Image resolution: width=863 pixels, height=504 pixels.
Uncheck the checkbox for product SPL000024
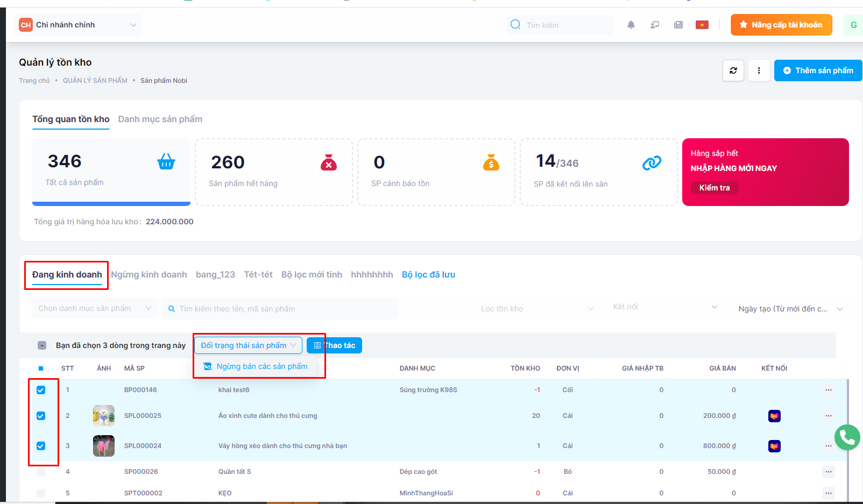coord(41,446)
